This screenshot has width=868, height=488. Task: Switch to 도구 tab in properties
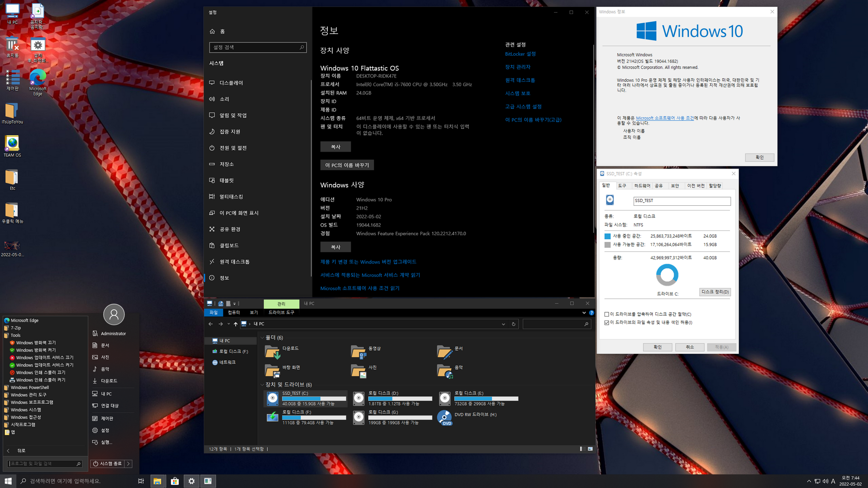pyautogui.click(x=622, y=186)
